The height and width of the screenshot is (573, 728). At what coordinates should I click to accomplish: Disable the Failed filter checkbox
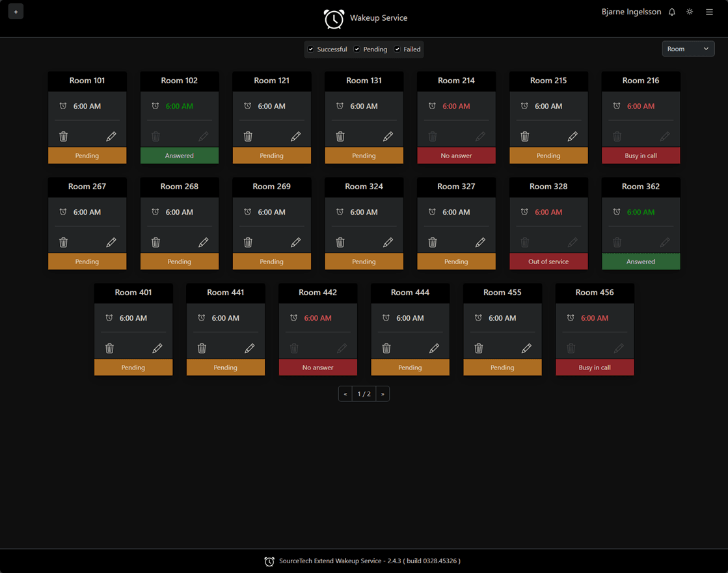[398, 49]
